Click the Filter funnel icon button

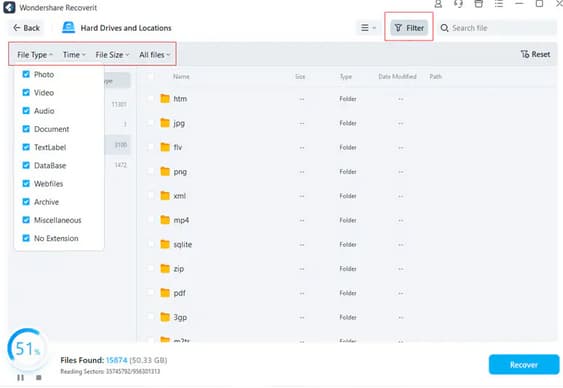point(409,28)
